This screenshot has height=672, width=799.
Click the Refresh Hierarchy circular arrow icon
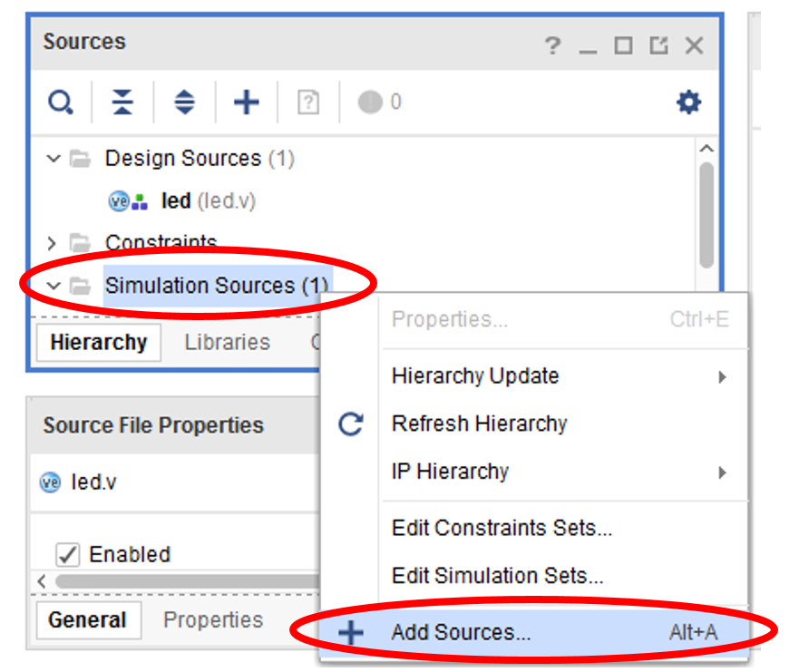(x=351, y=424)
